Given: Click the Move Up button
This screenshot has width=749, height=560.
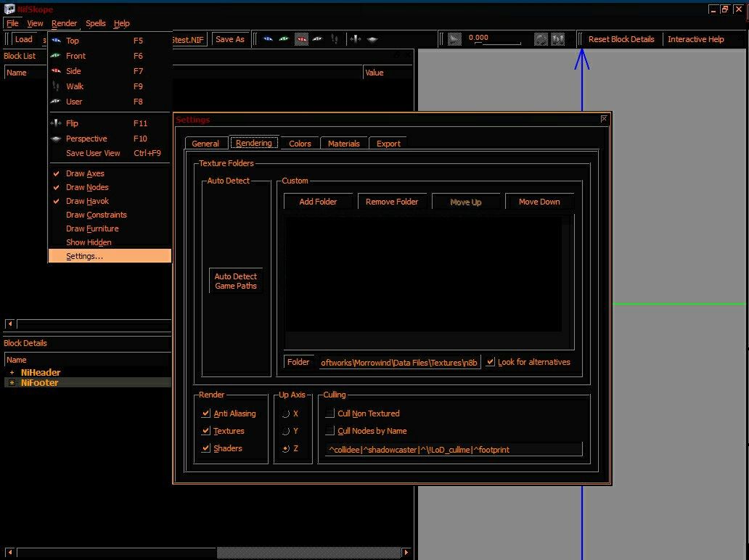Looking at the screenshot, I should 466,202.
